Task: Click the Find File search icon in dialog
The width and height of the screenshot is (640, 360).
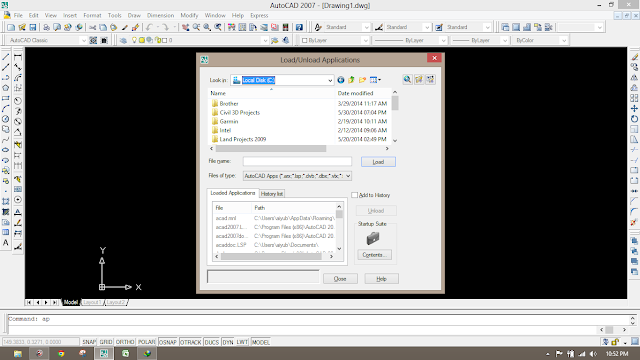Action: (407, 80)
